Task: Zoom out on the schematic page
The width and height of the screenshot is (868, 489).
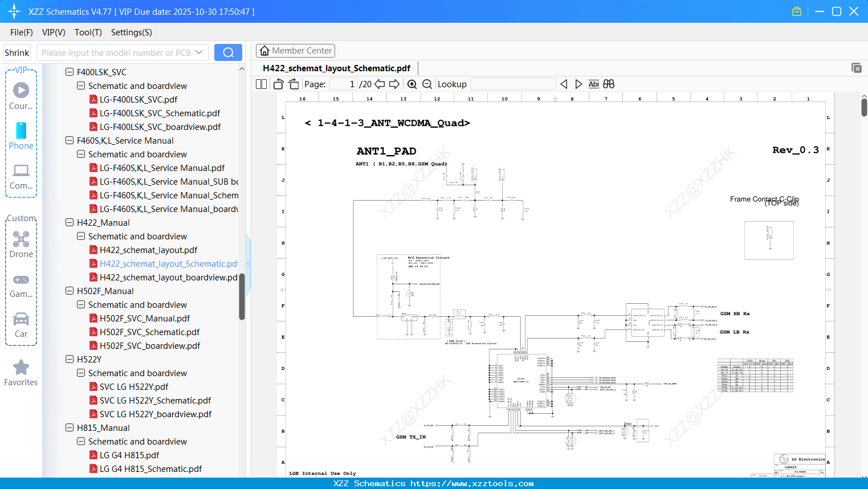Action: (426, 84)
